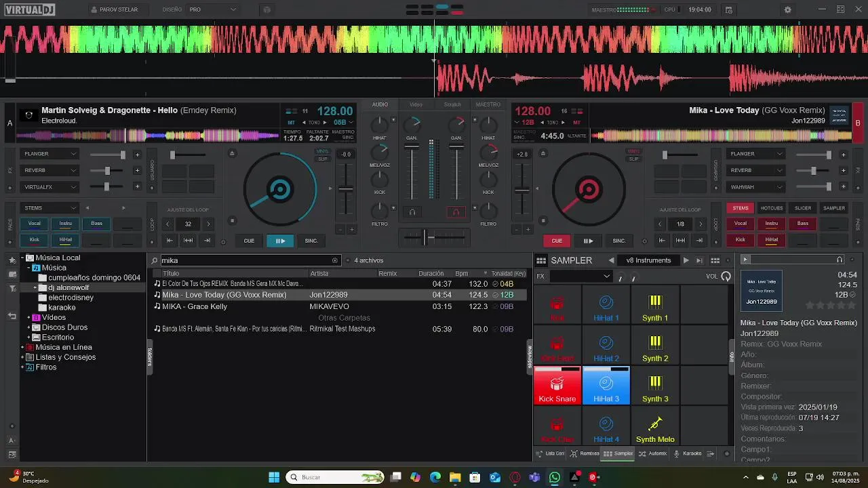Click the SINC. button on deck A
The width and height of the screenshot is (868, 488).
(x=311, y=241)
